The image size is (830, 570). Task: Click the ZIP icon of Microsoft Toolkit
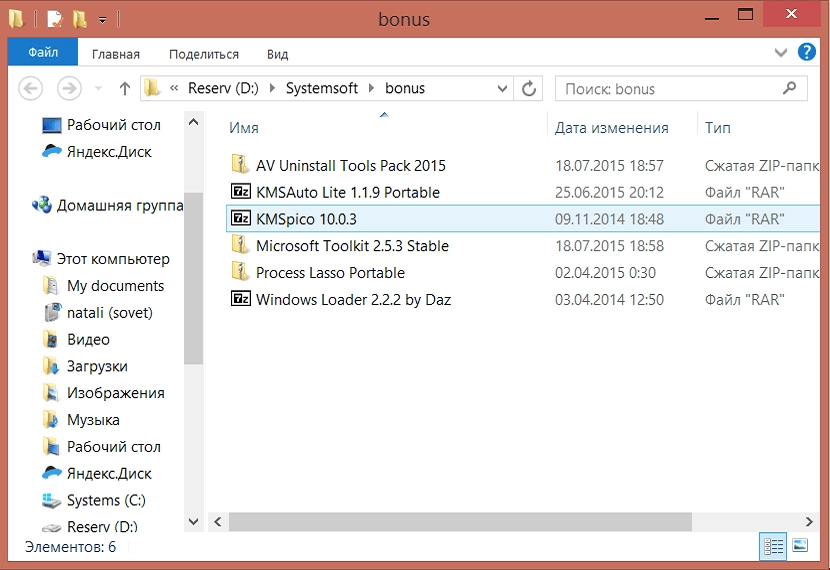pyautogui.click(x=240, y=245)
